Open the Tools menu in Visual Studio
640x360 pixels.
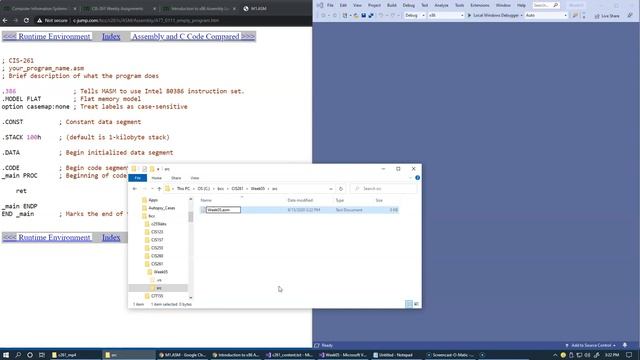(x=460, y=5)
